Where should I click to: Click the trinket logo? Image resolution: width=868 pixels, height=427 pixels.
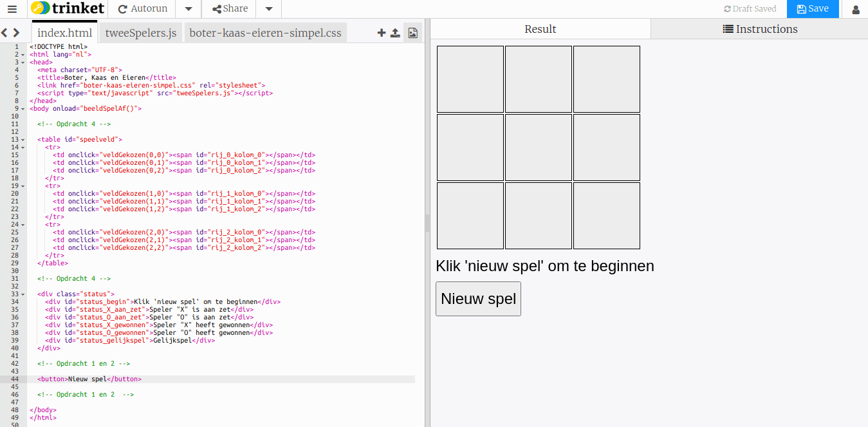click(68, 9)
